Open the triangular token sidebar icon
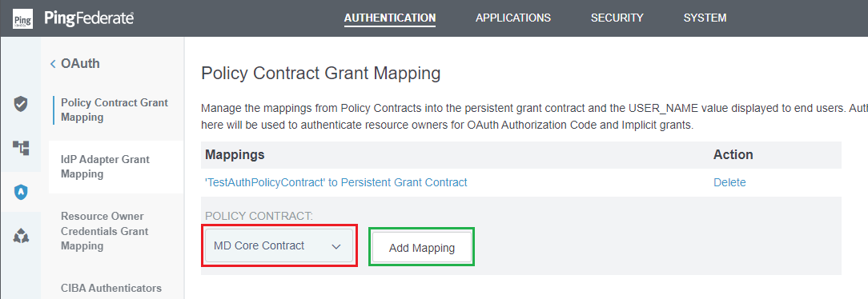The image size is (868, 299). pyautogui.click(x=21, y=237)
